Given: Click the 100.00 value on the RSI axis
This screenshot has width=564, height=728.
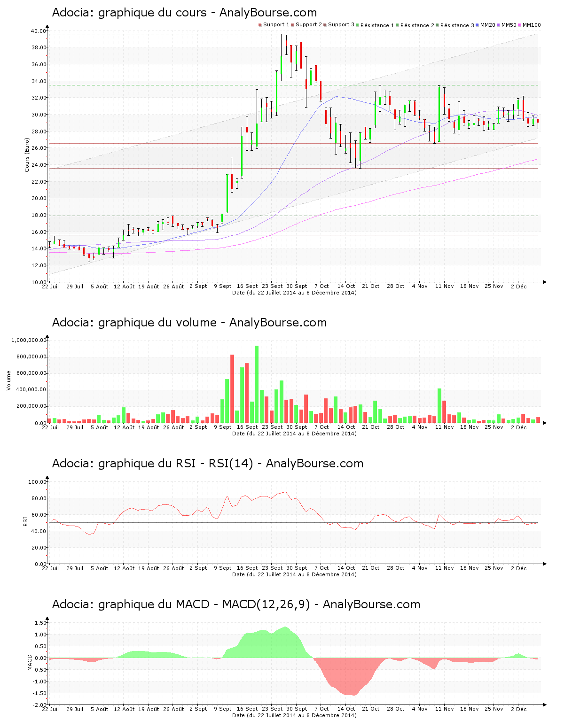Looking at the screenshot, I should [38, 482].
